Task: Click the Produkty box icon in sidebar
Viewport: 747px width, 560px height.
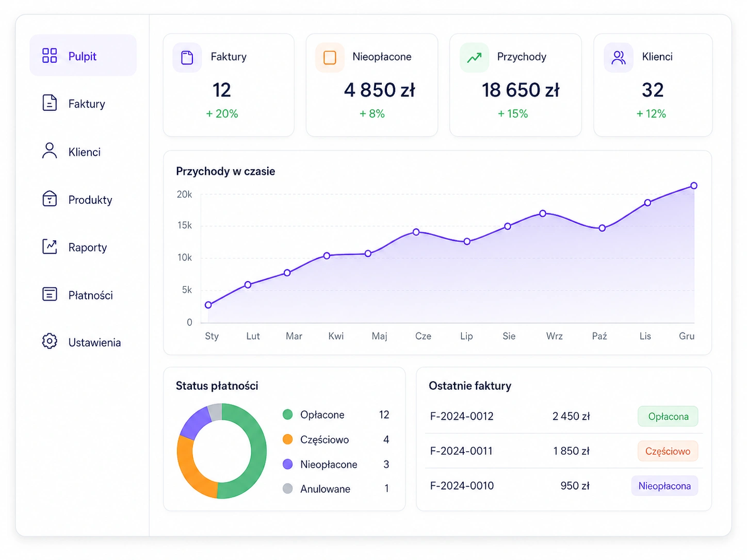Action: pos(50,199)
